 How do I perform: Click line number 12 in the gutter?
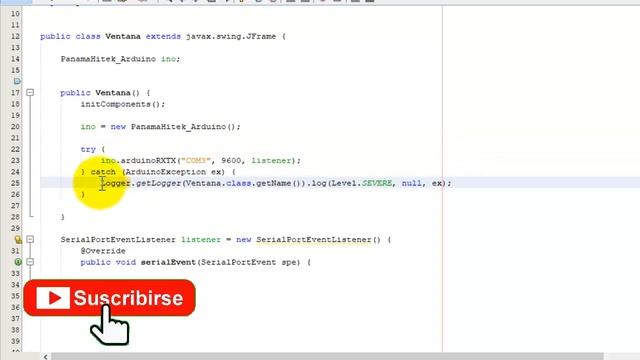coord(15,36)
